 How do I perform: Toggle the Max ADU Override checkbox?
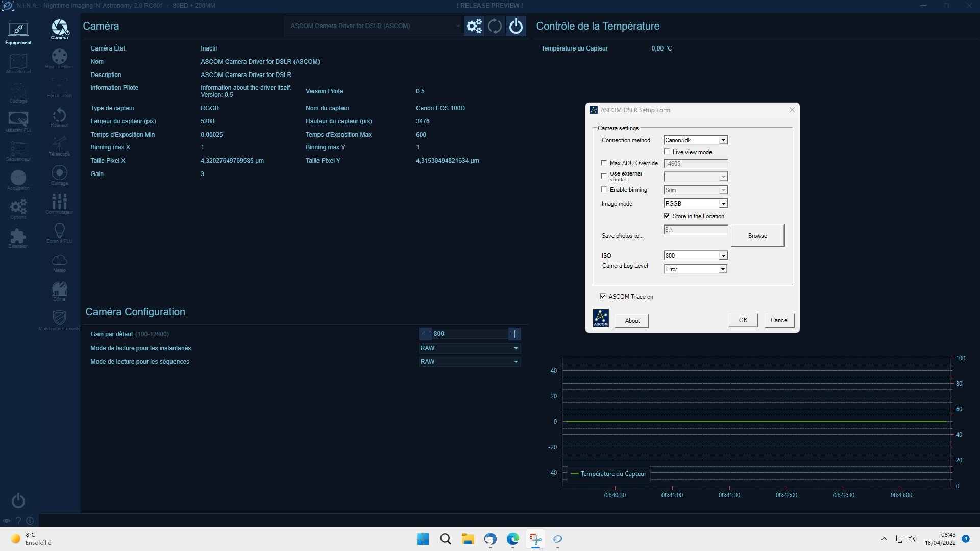[604, 163]
